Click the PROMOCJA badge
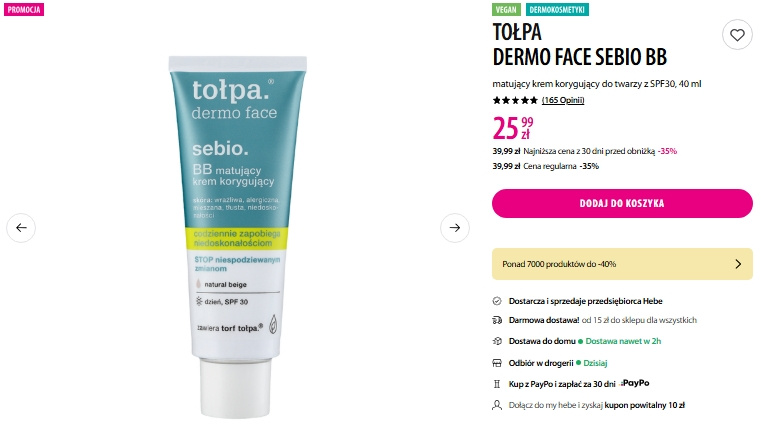761x436 pixels. 24,10
